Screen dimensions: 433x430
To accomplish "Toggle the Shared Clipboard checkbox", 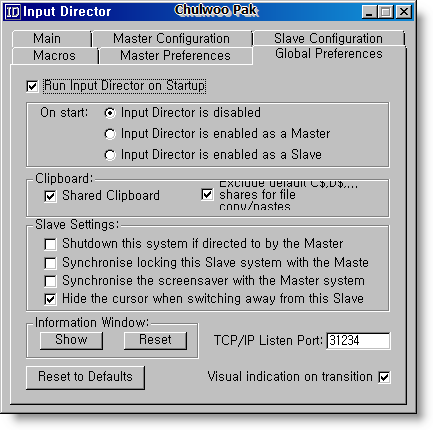I will click(50, 196).
